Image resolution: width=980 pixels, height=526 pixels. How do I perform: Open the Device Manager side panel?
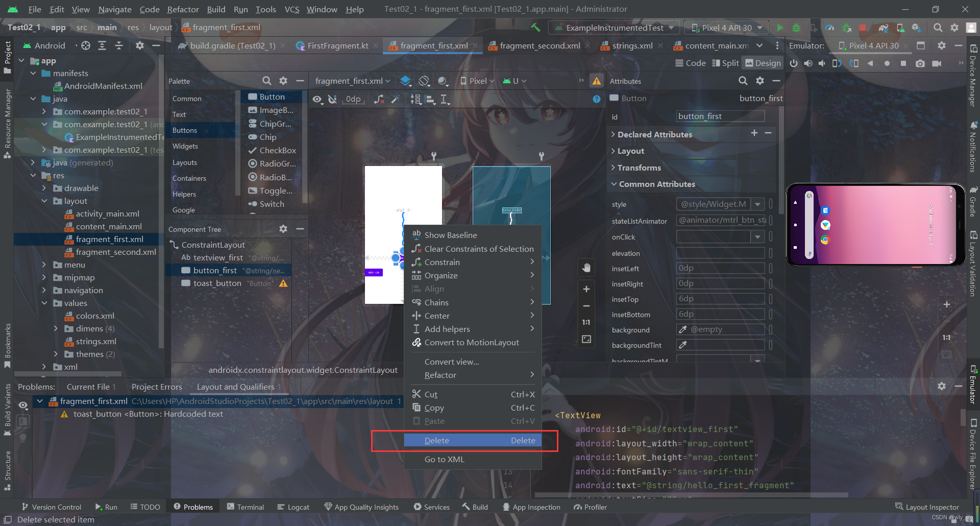(973, 75)
